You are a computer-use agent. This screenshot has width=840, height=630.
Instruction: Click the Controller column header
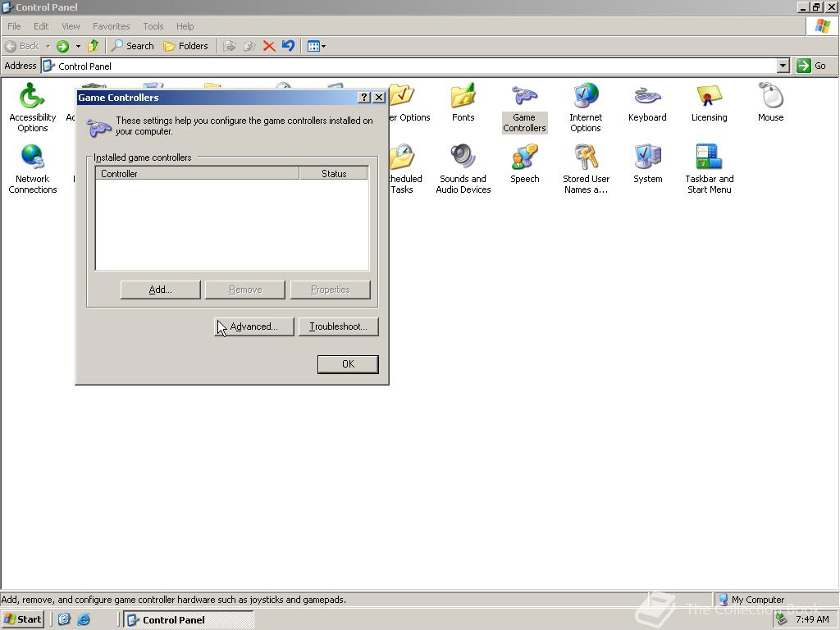click(x=197, y=173)
